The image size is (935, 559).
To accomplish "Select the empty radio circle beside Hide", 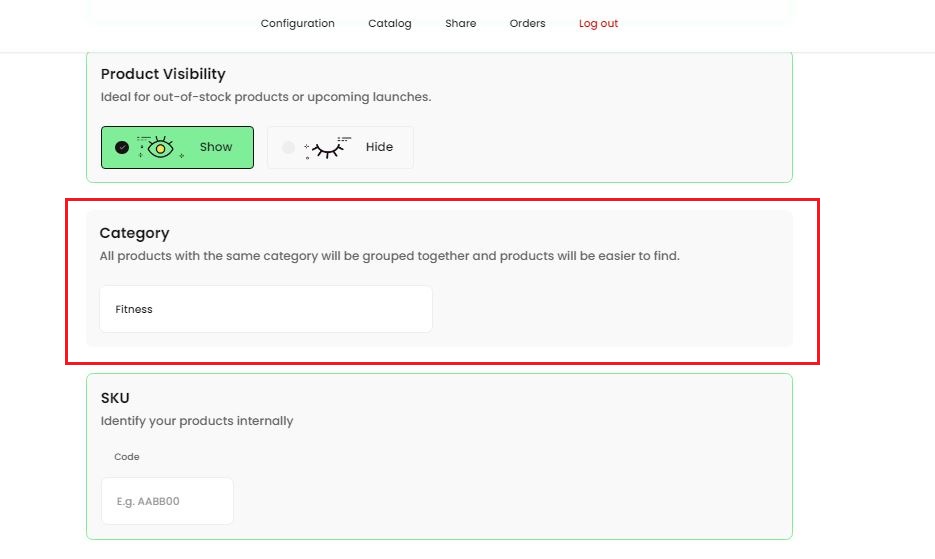I will pyautogui.click(x=288, y=147).
